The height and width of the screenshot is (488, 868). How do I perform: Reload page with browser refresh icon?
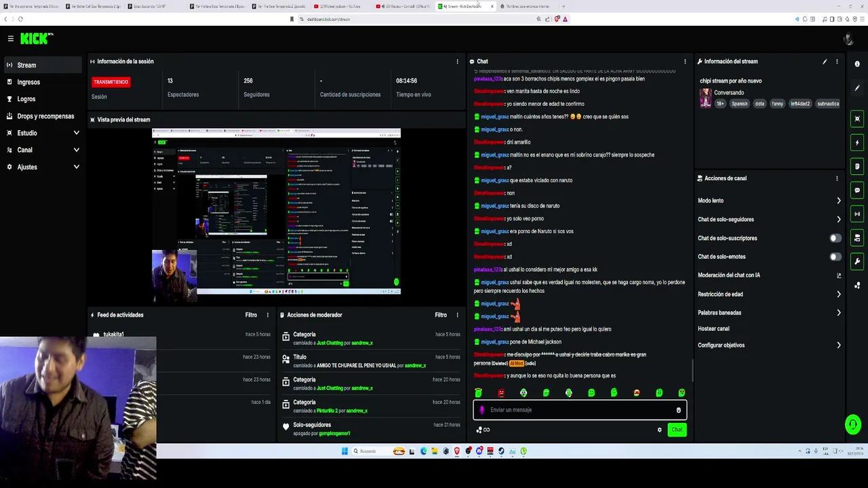[x=20, y=19]
